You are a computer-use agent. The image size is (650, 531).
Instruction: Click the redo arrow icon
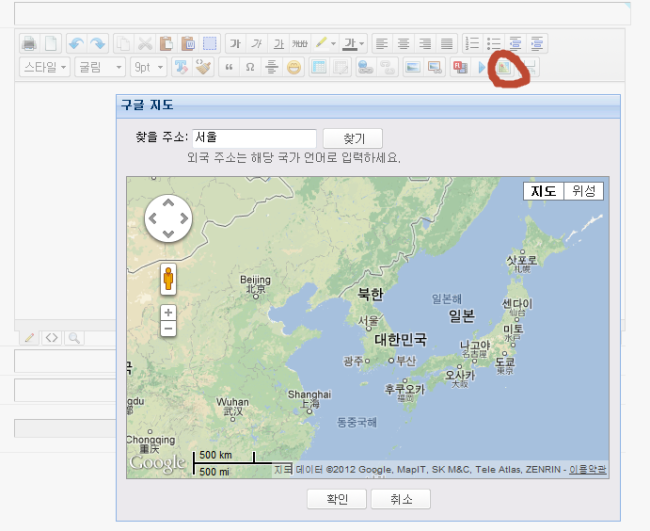coord(97,44)
